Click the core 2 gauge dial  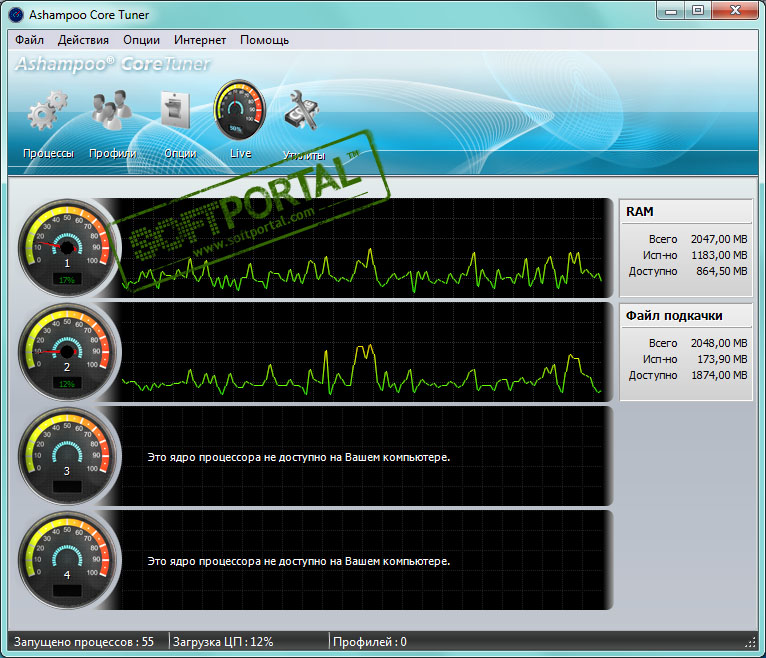point(67,352)
